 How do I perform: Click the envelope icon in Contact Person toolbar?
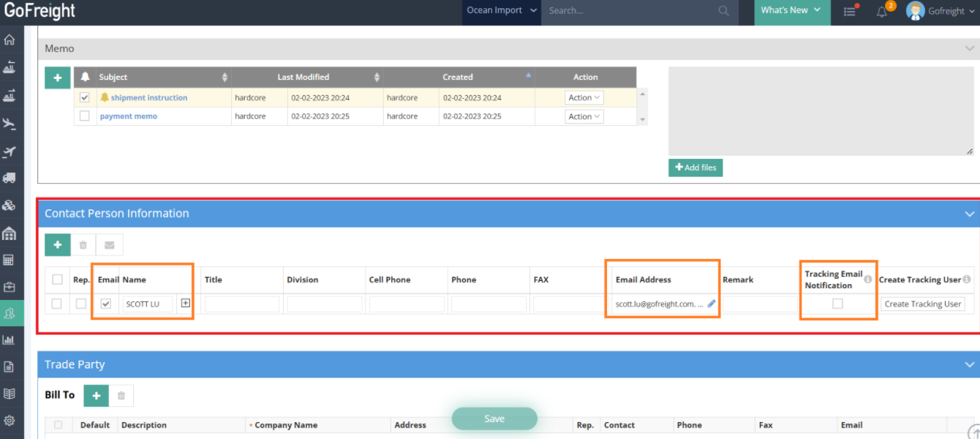(110, 245)
